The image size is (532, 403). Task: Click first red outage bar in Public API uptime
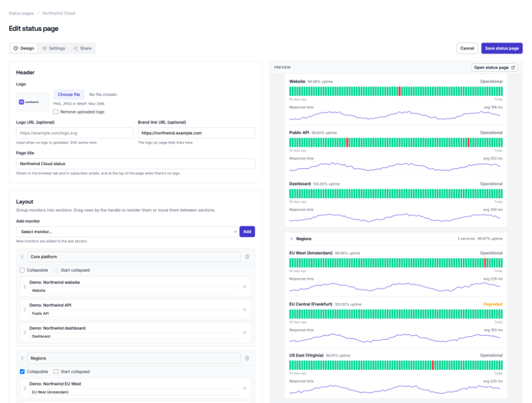[347, 143]
